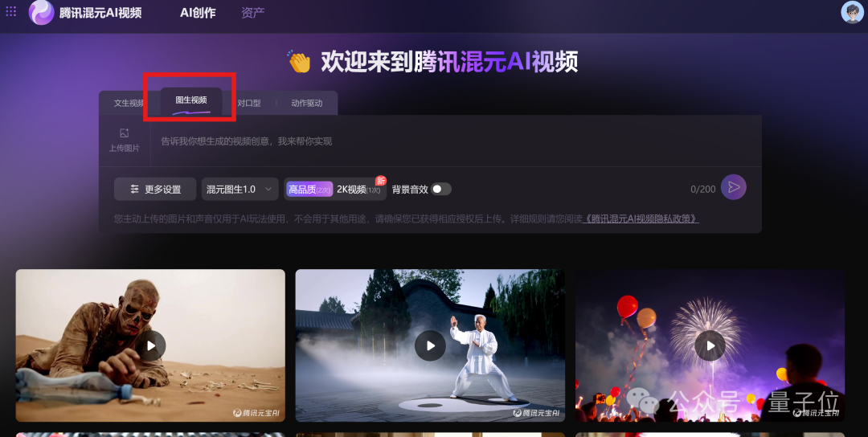The width and height of the screenshot is (868, 437).
Task: Select the 2K视频 quality option
Action: click(x=358, y=190)
